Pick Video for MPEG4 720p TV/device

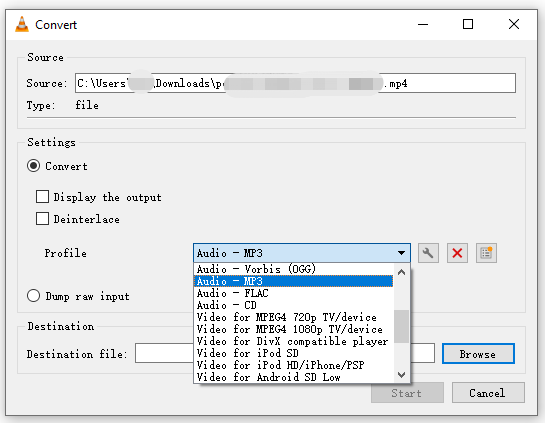point(293,317)
